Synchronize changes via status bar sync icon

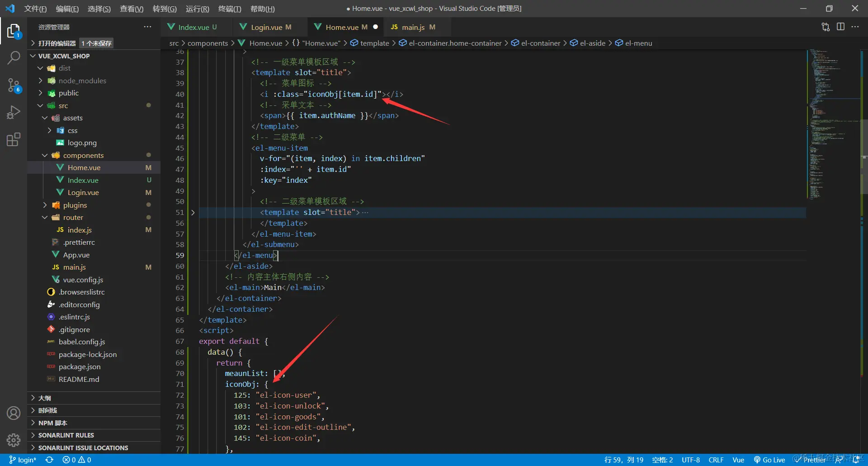[x=49, y=460]
